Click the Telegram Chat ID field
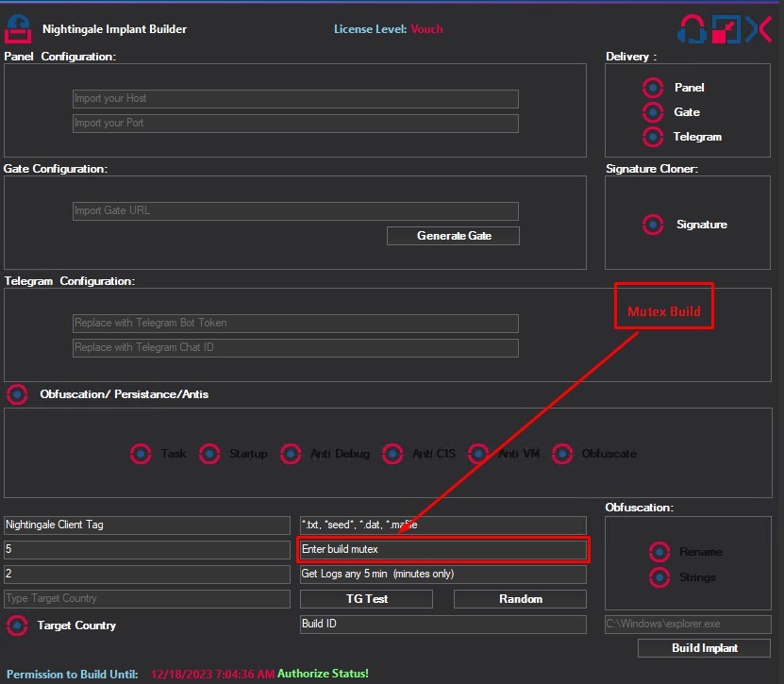The image size is (784, 684). click(x=295, y=348)
